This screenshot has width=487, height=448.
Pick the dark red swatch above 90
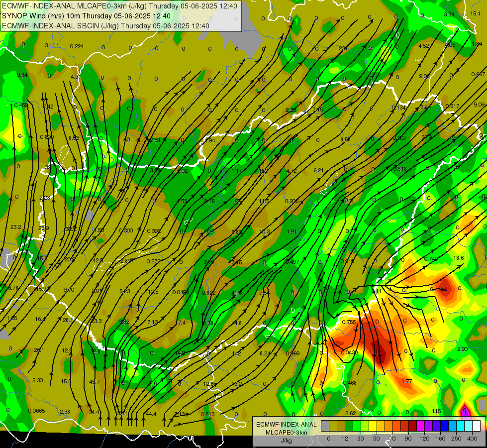click(412, 426)
